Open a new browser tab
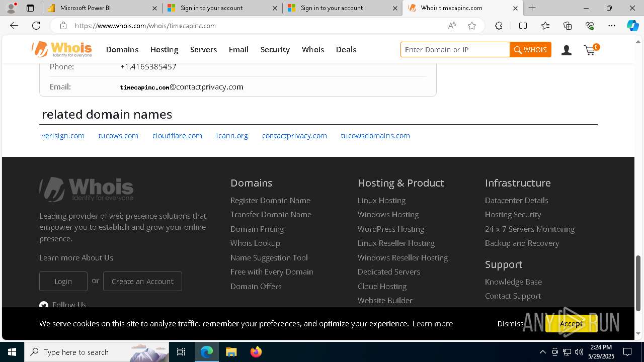The image size is (644, 362). tap(532, 8)
